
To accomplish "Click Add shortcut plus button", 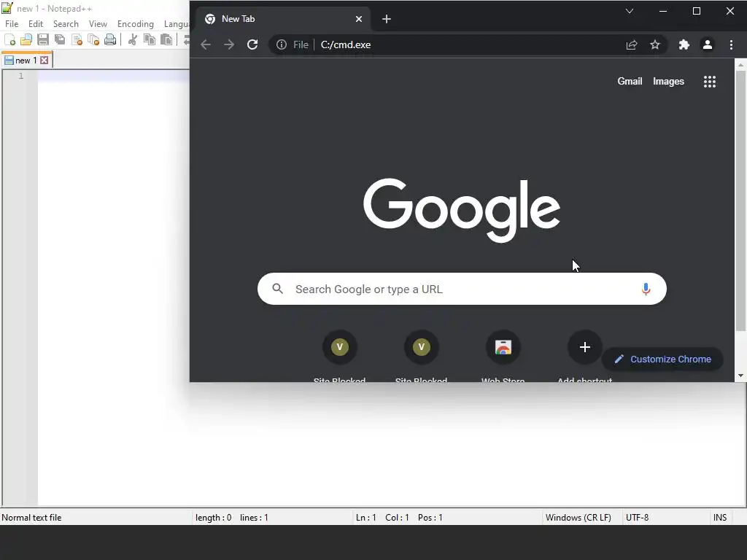I will 585,347.
